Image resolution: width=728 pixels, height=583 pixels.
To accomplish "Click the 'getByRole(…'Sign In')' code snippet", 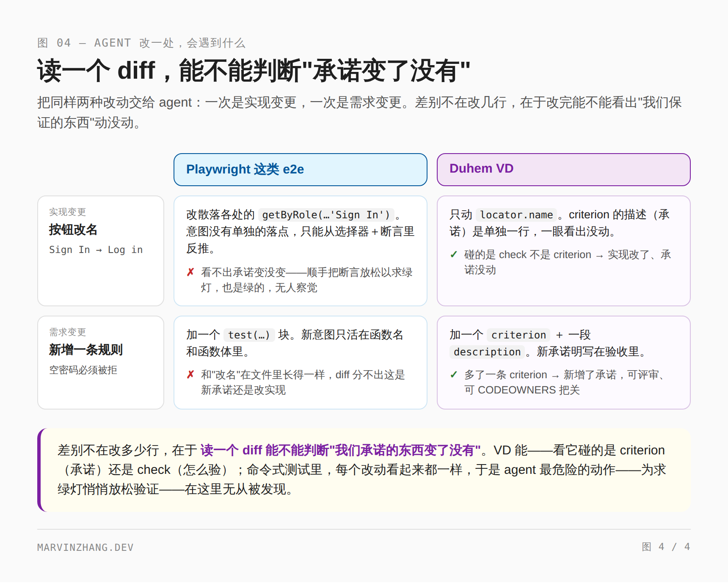I will pyautogui.click(x=326, y=215).
